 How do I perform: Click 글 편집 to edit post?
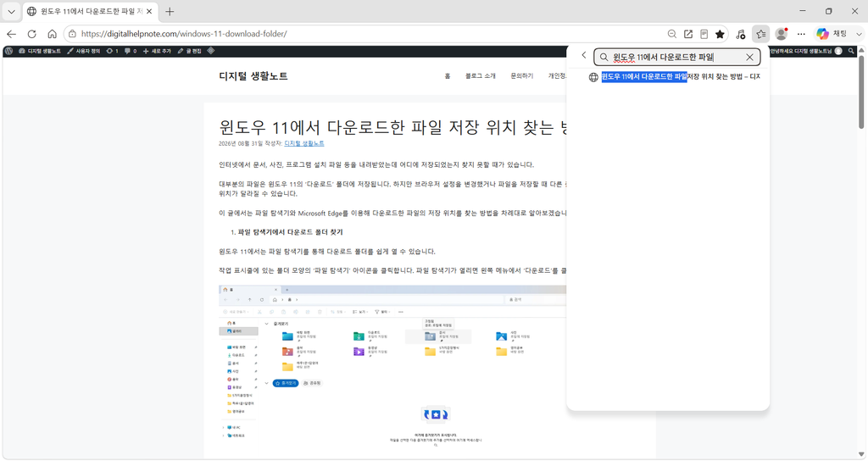(x=189, y=51)
